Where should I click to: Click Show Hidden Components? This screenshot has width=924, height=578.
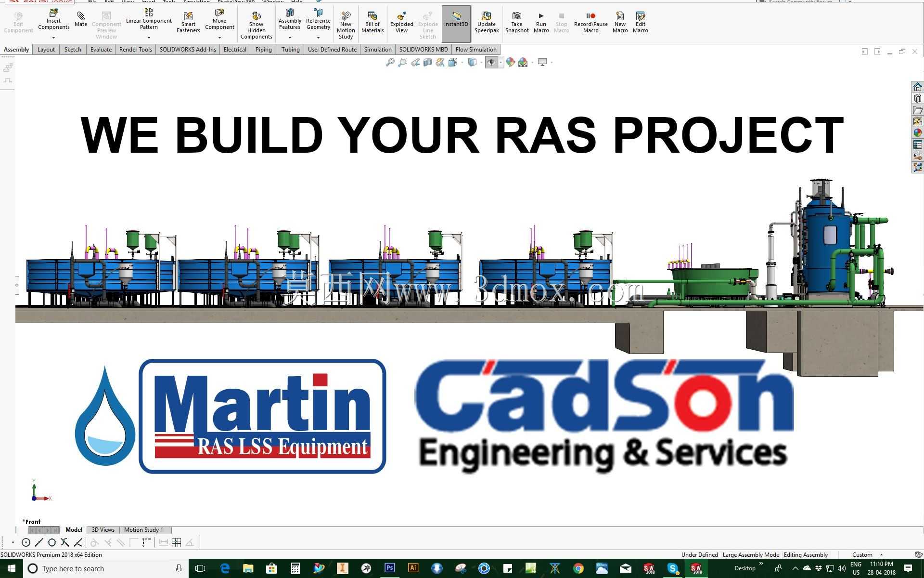pyautogui.click(x=256, y=25)
